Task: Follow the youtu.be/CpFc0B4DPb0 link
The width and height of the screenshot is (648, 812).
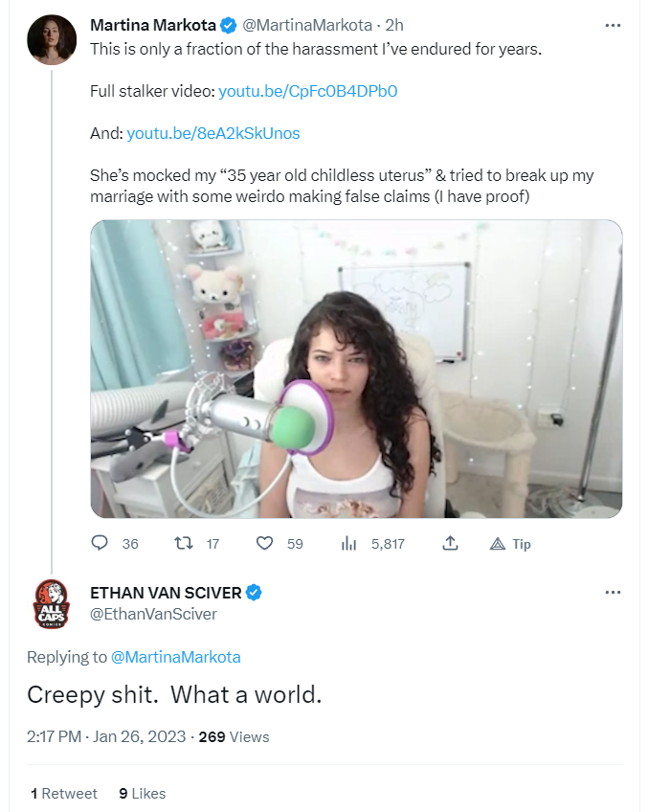Action: click(308, 91)
